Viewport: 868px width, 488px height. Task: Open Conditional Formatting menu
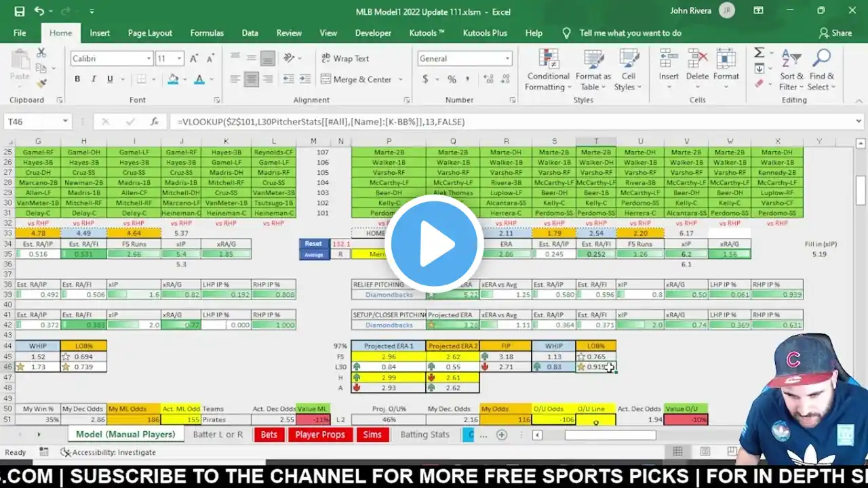pyautogui.click(x=548, y=70)
